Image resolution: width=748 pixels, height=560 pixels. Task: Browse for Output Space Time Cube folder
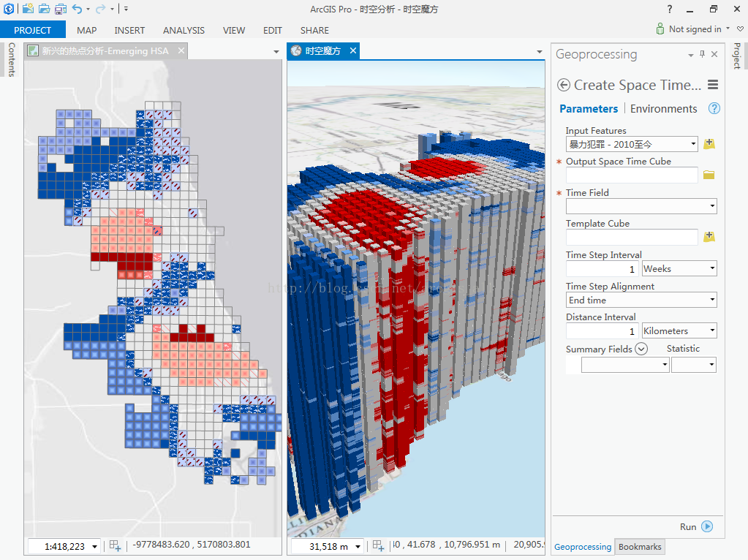click(x=709, y=175)
